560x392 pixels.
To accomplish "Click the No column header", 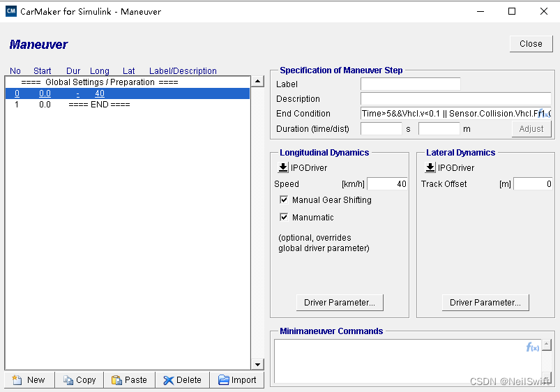I will (15, 70).
